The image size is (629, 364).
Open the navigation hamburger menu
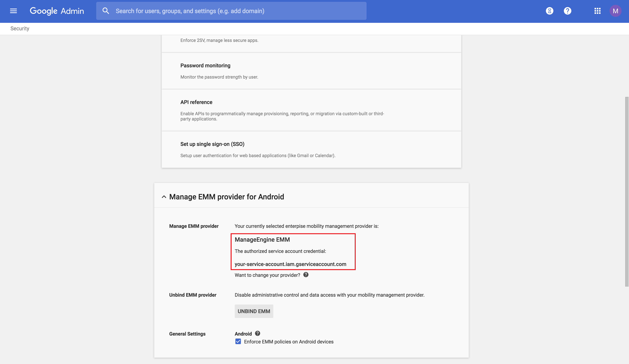point(13,11)
